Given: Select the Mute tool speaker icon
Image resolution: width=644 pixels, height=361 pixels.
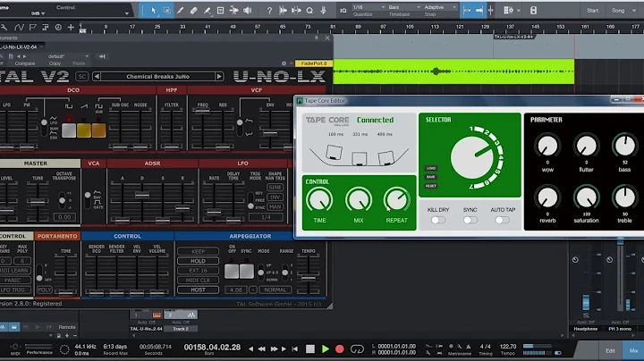Looking at the screenshot, I should [247, 11].
